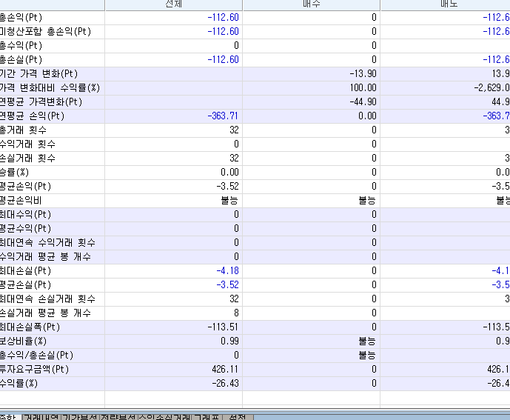510x420 pixels.
Task: Select the 최대손실(Pt) value -4.18 in 전체
Action: click(x=227, y=270)
